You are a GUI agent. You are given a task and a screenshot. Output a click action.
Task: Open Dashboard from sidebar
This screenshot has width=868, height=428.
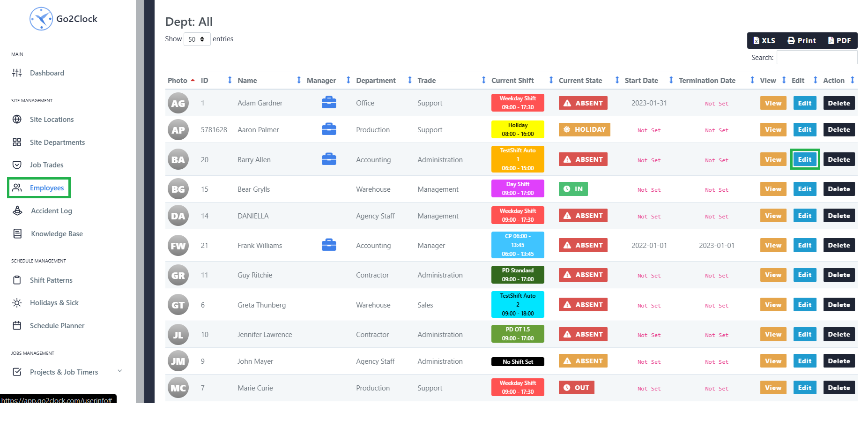[47, 73]
